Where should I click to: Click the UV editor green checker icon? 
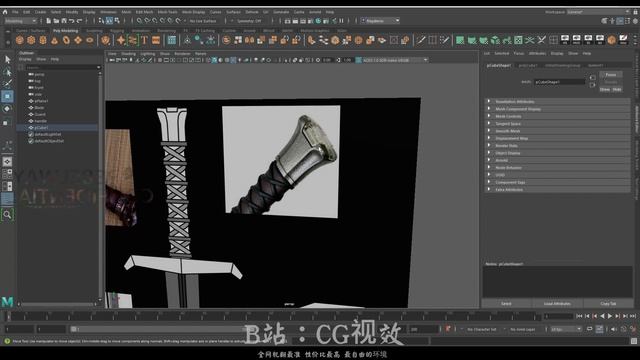(x=518, y=40)
